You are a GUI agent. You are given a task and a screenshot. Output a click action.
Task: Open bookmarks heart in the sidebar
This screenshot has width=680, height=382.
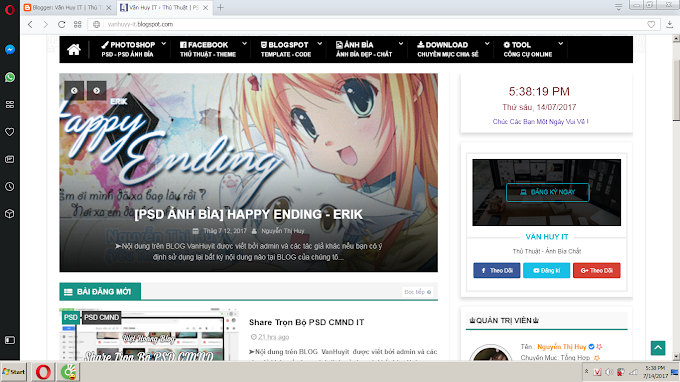coord(10,132)
